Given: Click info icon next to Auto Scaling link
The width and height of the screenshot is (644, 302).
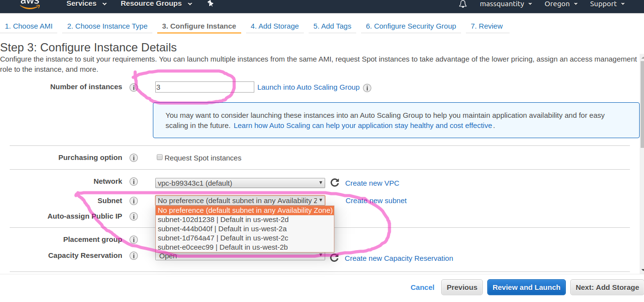Looking at the screenshot, I should pyautogui.click(x=367, y=88).
